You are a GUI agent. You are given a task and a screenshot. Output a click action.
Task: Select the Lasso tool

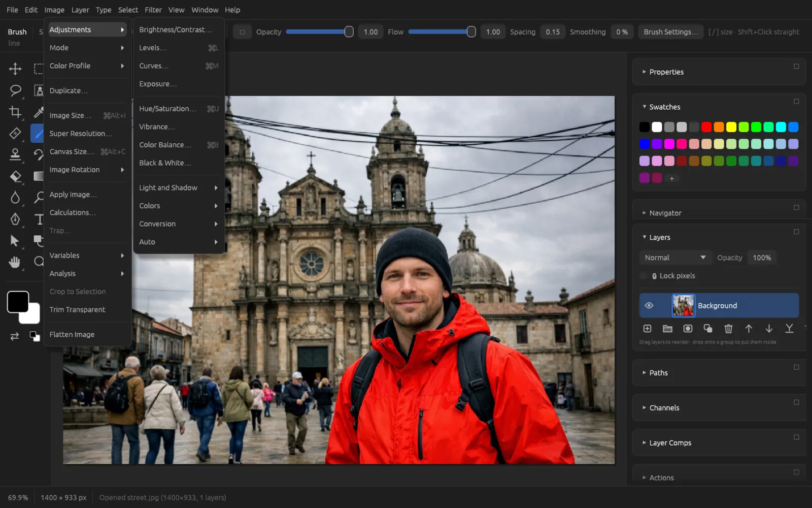coord(15,90)
